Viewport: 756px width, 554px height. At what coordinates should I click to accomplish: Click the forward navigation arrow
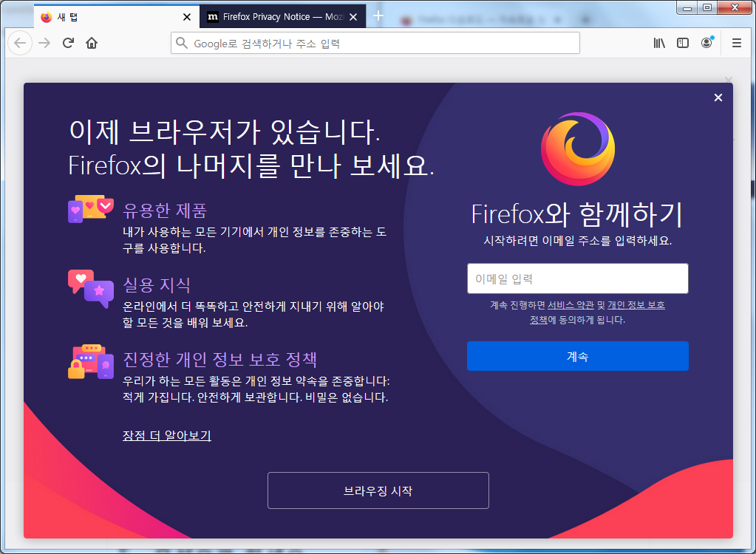(44, 44)
